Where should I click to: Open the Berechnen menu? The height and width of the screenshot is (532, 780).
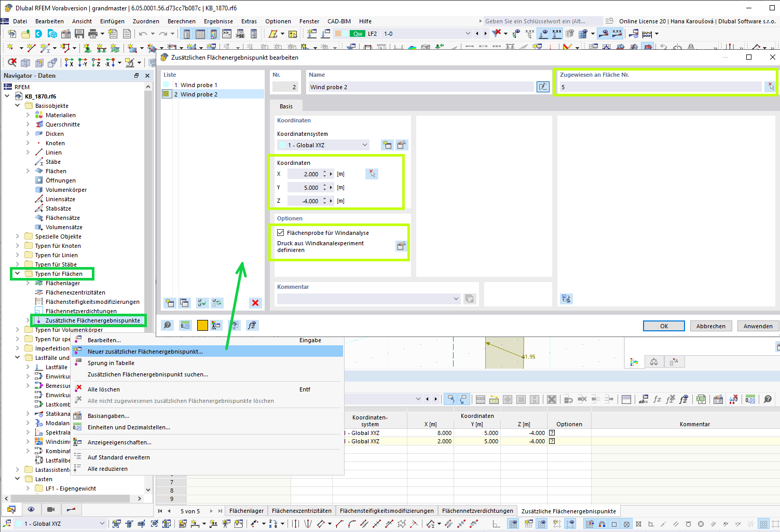coord(182,21)
